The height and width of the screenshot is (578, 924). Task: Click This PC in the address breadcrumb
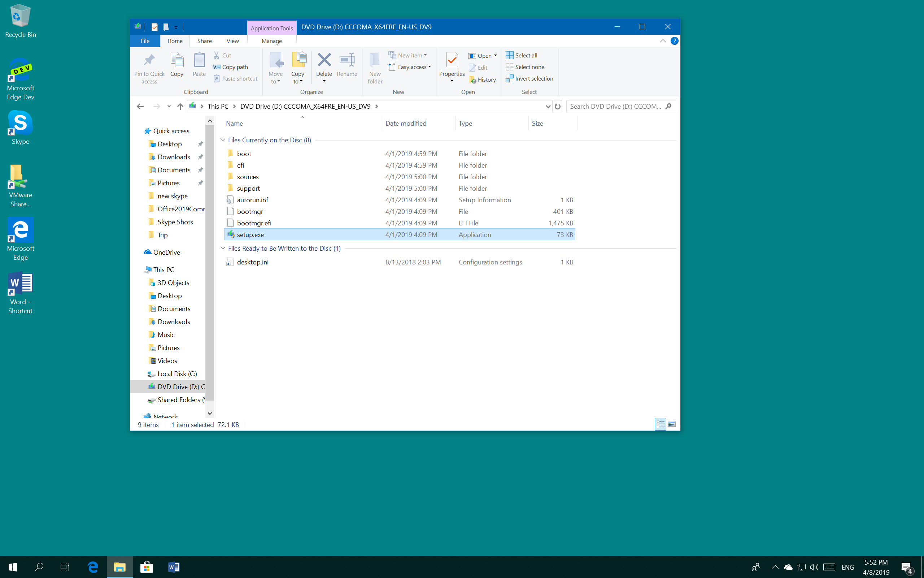pyautogui.click(x=218, y=106)
